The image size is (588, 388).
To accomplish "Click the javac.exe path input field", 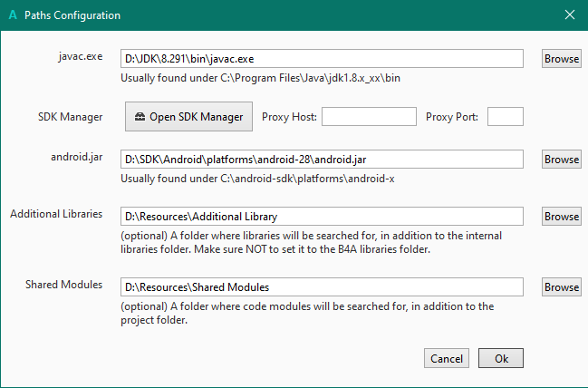I will (x=322, y=58).
